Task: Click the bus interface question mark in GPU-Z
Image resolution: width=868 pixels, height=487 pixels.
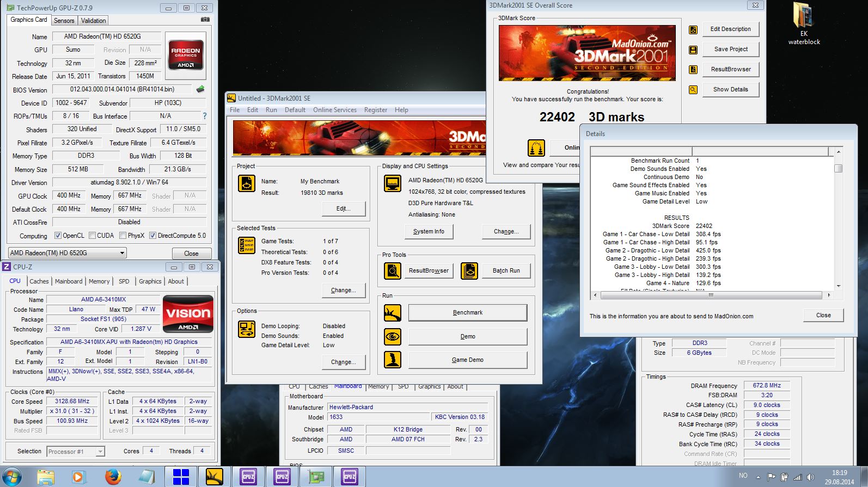Action: (205, 116)
